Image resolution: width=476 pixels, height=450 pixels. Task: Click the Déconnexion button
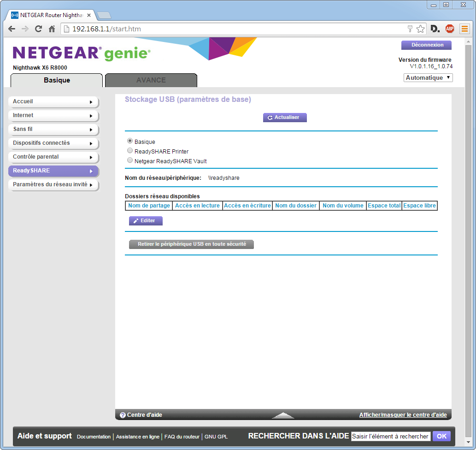[426, 45]
